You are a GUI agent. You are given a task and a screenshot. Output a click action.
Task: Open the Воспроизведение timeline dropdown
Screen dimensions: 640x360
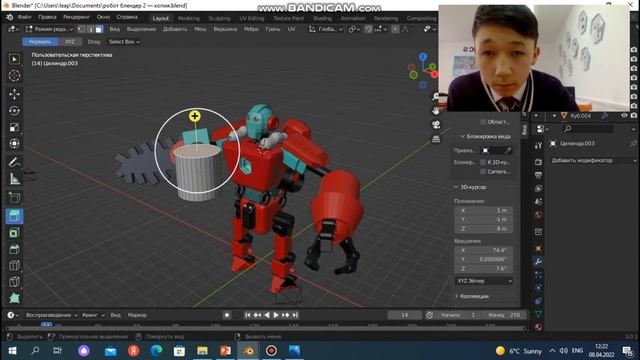pyautogui.click(x=51, y=315)
